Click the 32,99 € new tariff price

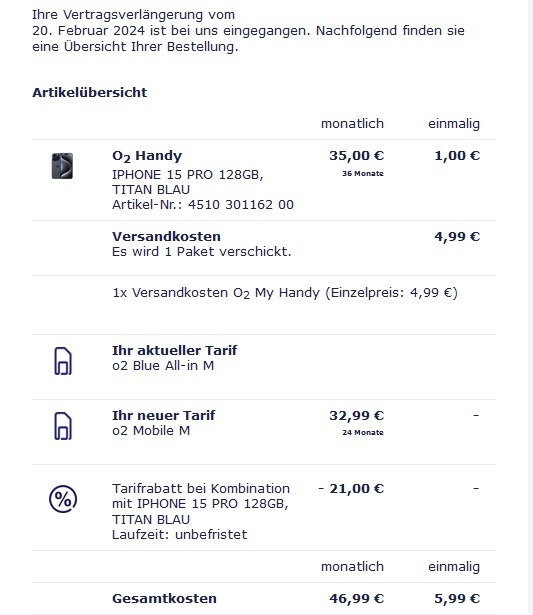(x=357, y=415)
